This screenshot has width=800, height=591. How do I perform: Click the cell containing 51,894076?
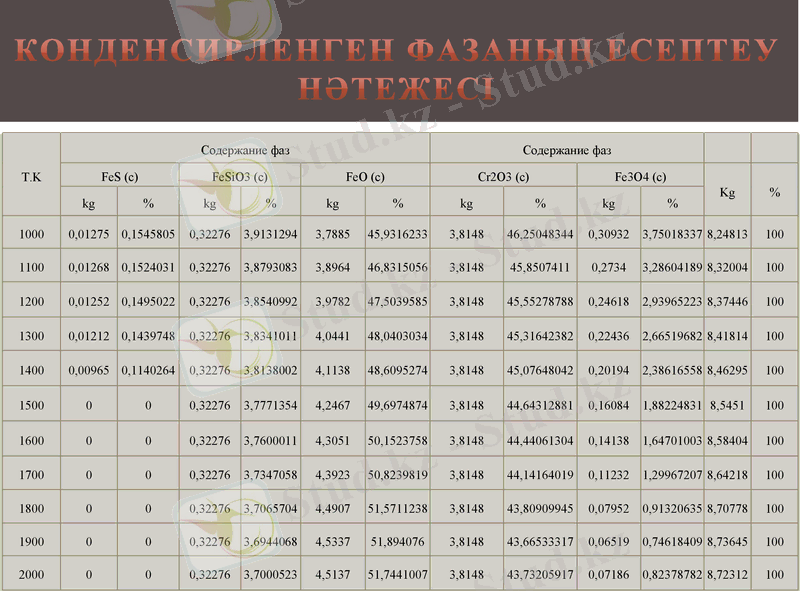coord(397,541)
